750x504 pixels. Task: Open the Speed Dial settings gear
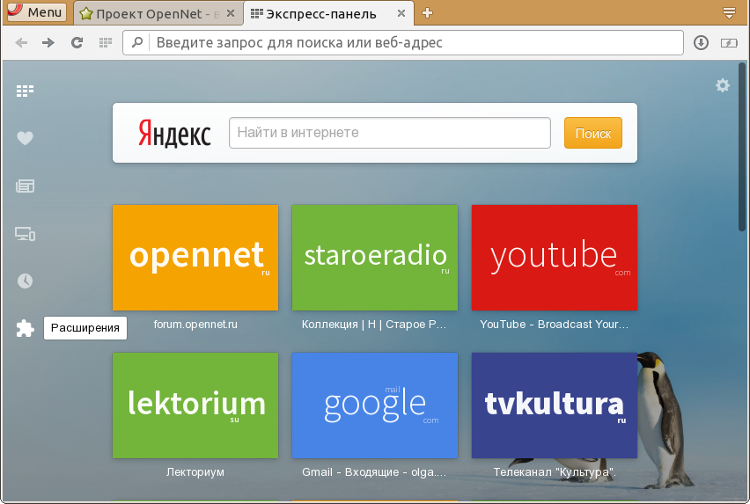pyautogui.click(x=722, y=86)
